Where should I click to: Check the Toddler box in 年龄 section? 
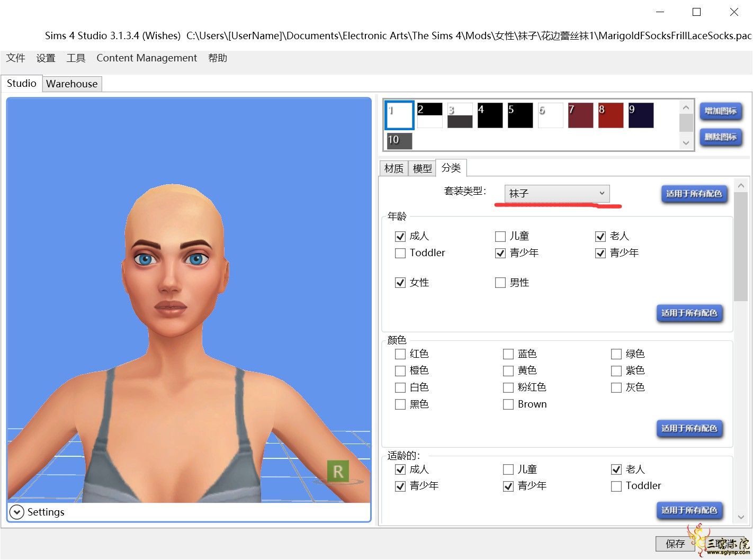[x=400, y=254]
